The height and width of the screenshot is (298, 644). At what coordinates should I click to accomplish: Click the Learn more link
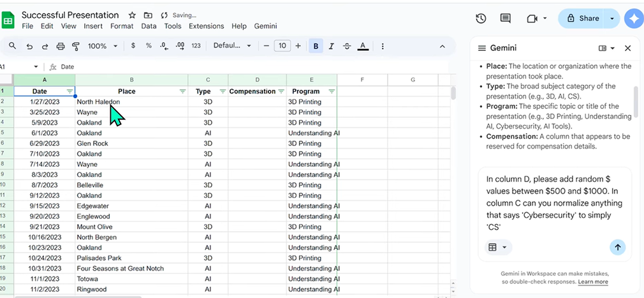coord(592,282)
